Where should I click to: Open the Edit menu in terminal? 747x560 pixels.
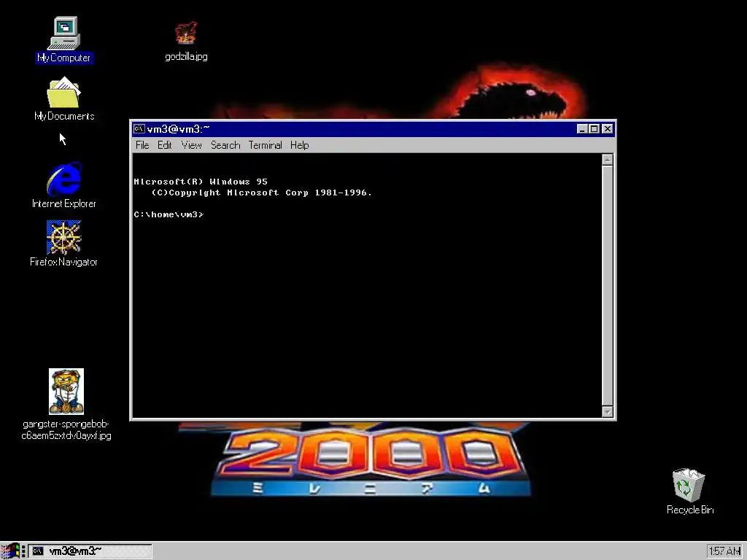165,145
